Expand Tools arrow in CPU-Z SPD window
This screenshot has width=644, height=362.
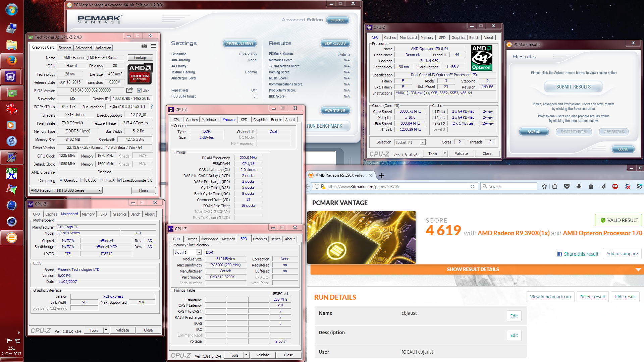[x=246, y=355]
